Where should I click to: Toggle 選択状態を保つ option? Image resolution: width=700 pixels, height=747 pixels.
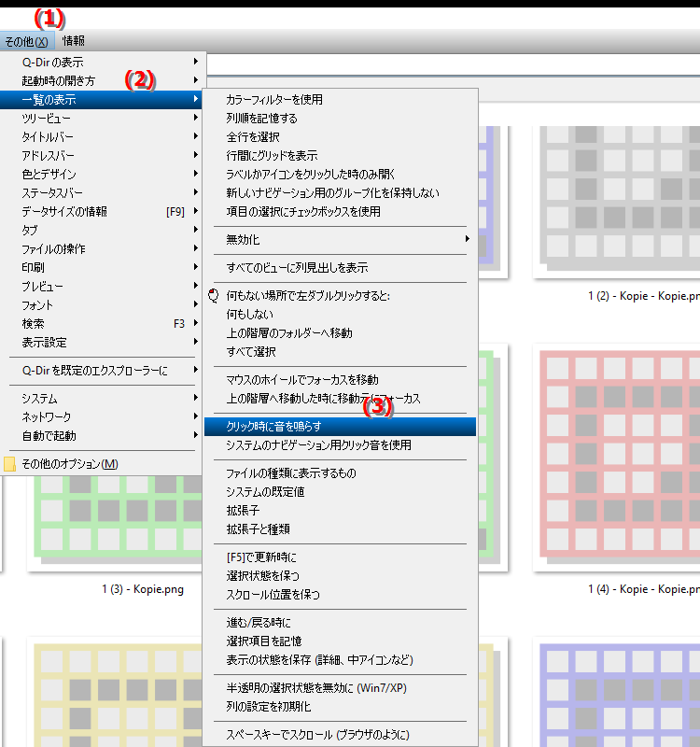(340, 575)
